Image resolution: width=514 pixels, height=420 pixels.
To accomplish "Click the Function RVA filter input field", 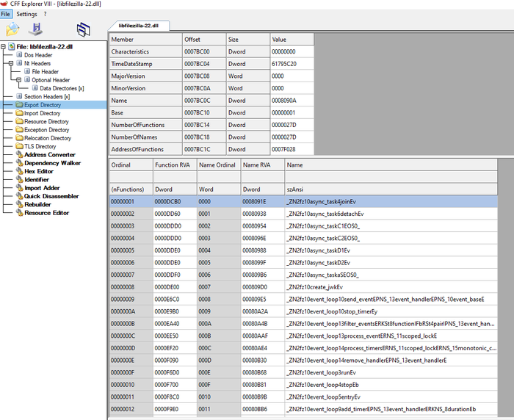I will (x=175, y=177).
